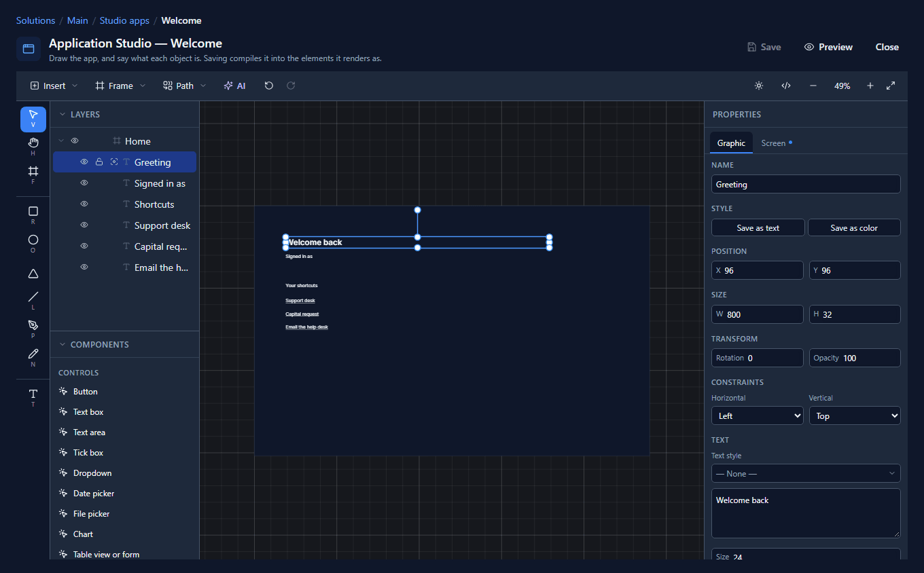Image resolution: width=924 pixels, height=573 pixels.
Task: Open the Text style dropdown
Action: pos(806,473)
